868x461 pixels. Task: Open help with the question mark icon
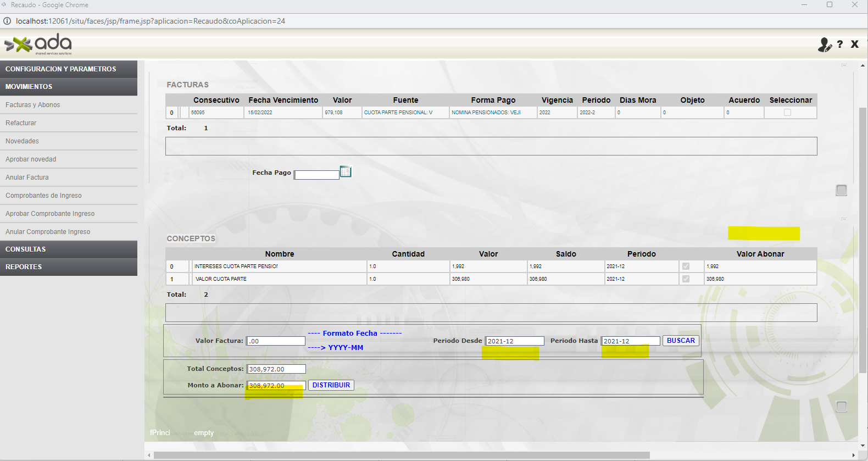(x=840, y=45)
